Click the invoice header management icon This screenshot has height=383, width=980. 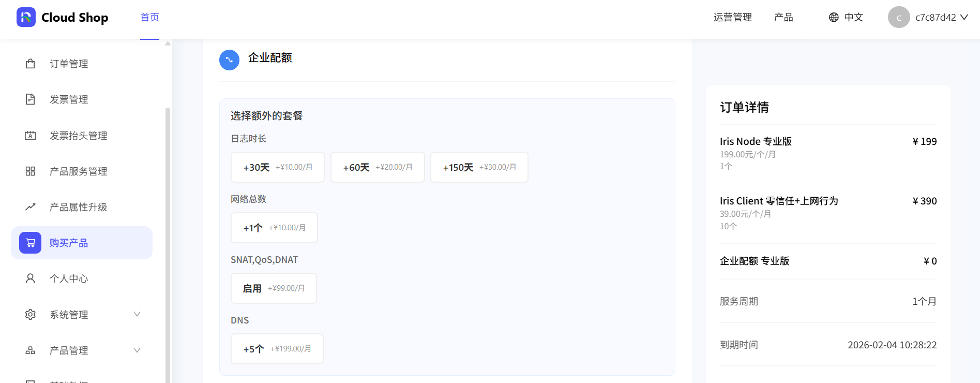click(31, 136)
